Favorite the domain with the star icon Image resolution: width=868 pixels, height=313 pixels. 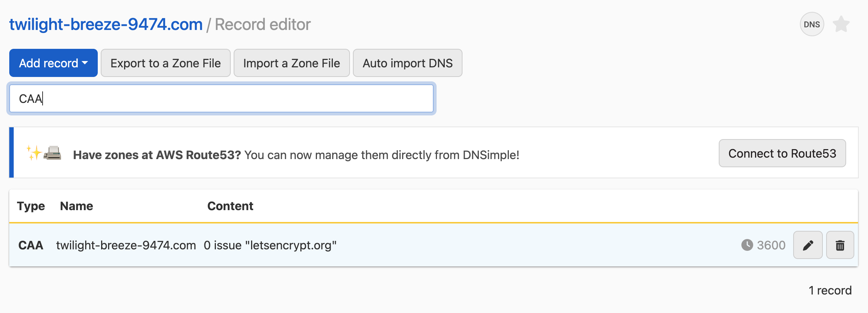(x=841, y=24)
